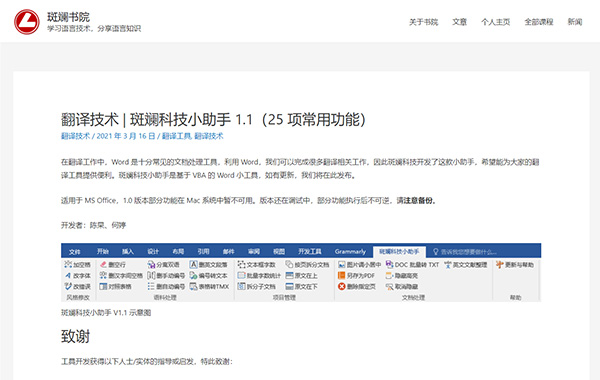The width and height of the screenshot is (600, 380).
Task: Click the 批量字数统计 ribbon tool
Action: click(x=259, y=275)
